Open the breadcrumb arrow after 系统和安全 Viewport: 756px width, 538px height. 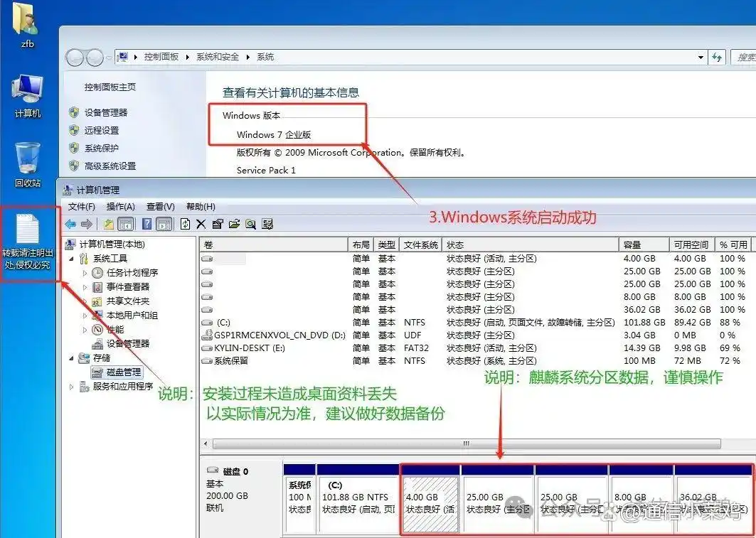pyautogui.click(x=247, y=57)
